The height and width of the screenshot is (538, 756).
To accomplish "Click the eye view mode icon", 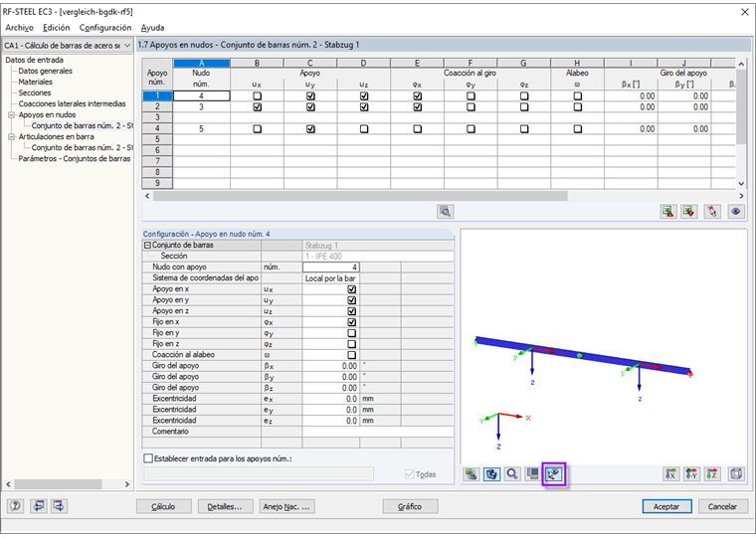I will tap(736, 212).
